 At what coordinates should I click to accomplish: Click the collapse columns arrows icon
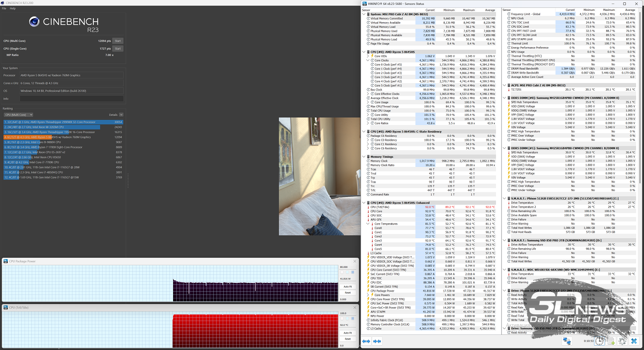tap(377, 341)
